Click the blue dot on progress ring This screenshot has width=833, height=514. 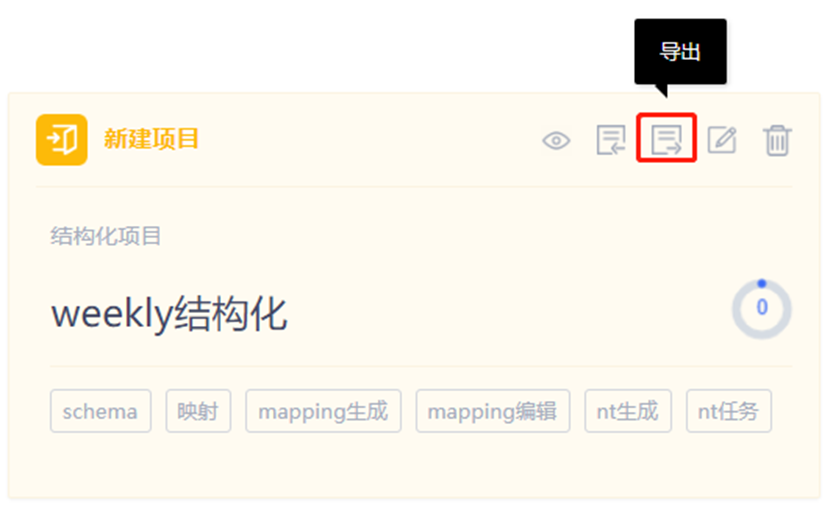762,284
